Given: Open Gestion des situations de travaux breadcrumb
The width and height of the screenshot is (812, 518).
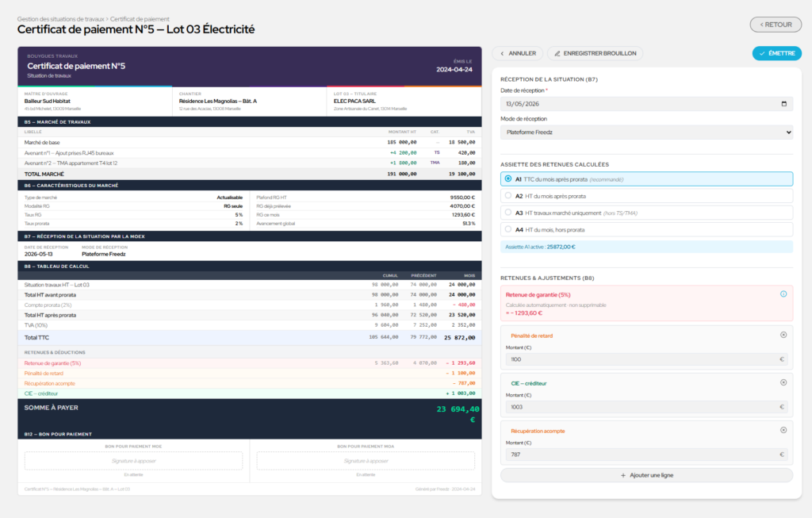Looking at the screenshot, I should (60, 19).
